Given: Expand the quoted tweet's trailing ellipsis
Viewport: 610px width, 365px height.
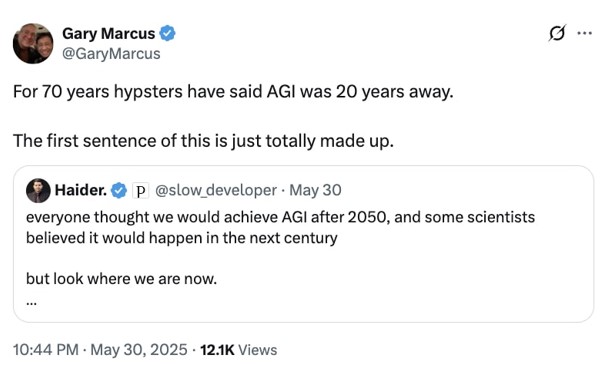Looking at the screenshot, I should click(x=32, y=302).
